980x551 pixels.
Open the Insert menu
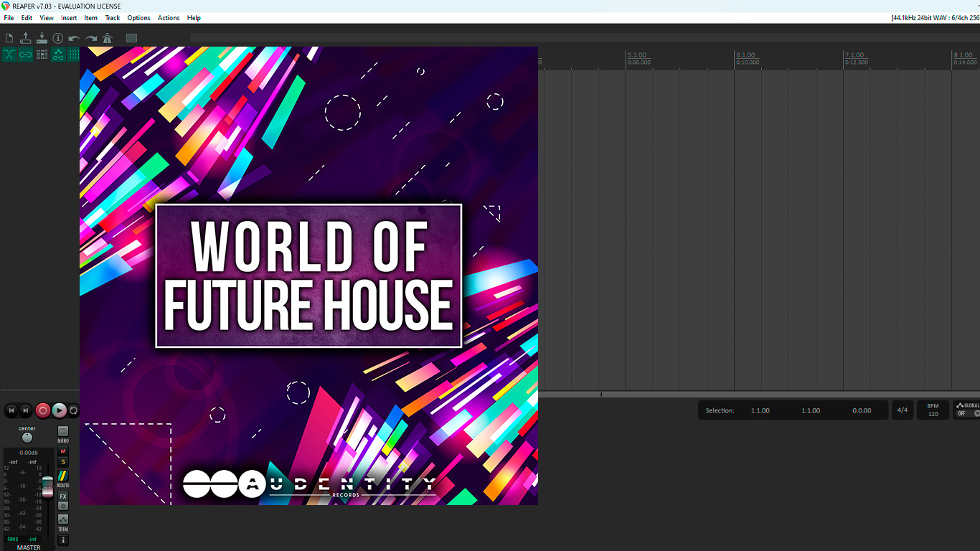click(69, 18)
